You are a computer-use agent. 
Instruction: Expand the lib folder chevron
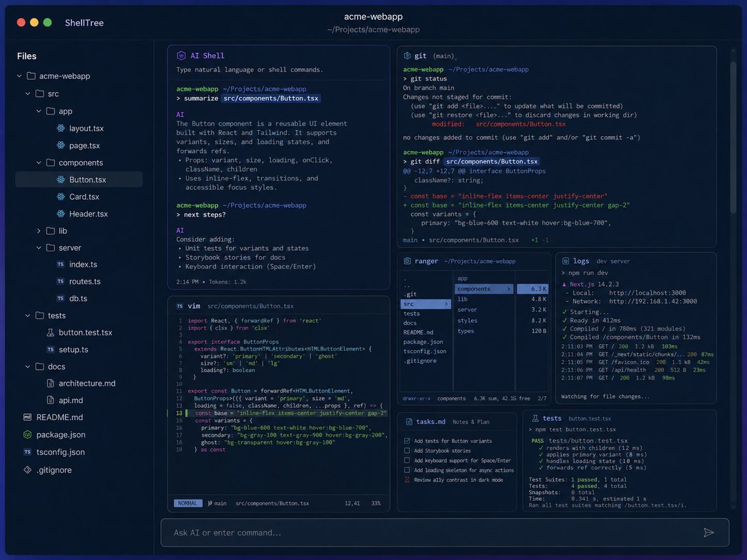click(x=38, y=231)
